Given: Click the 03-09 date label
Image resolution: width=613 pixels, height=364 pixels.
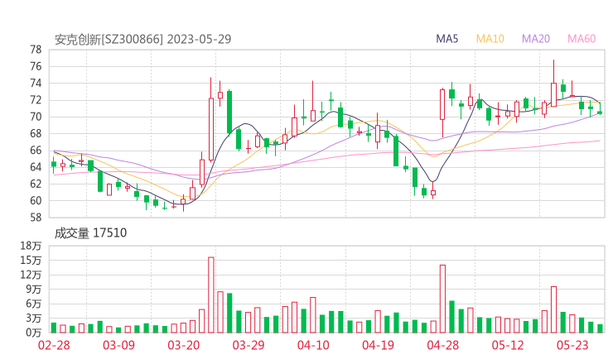Looking at the screenshot, I should pyautogui.click(x=119, y=345).
